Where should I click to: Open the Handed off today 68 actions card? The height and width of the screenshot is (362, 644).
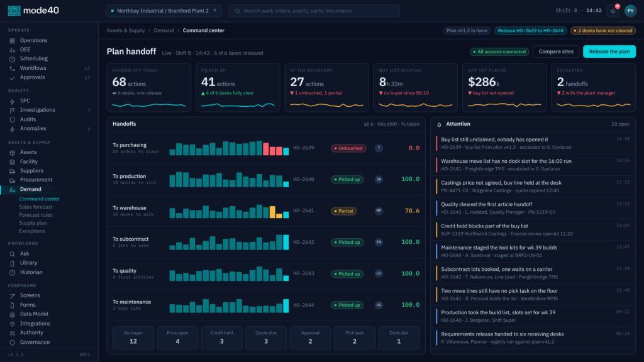point(148,87)
